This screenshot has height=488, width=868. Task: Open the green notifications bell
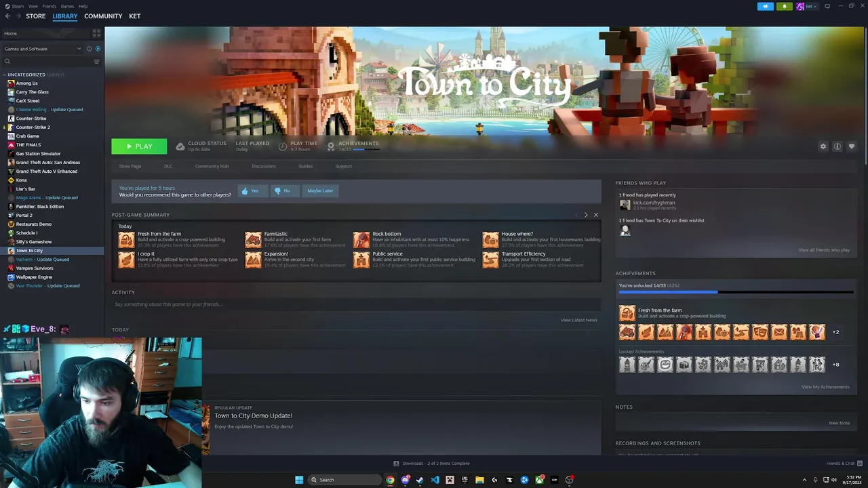click(785, 6)
